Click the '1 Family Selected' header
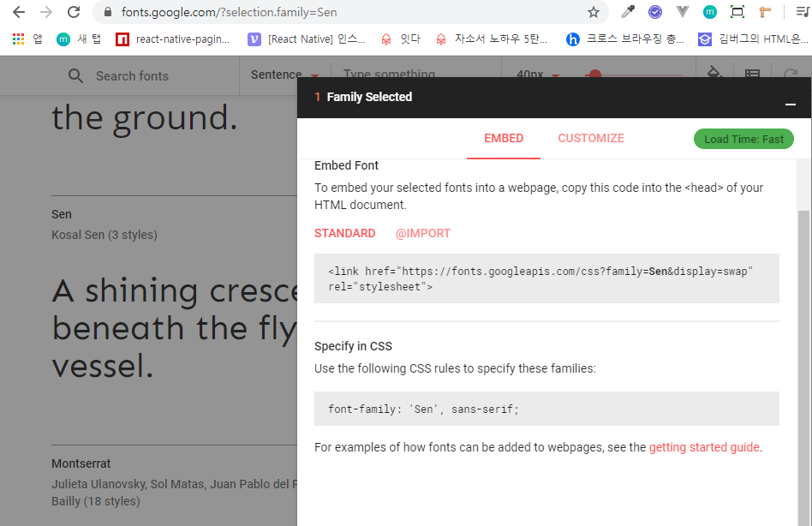 [363, 97]
